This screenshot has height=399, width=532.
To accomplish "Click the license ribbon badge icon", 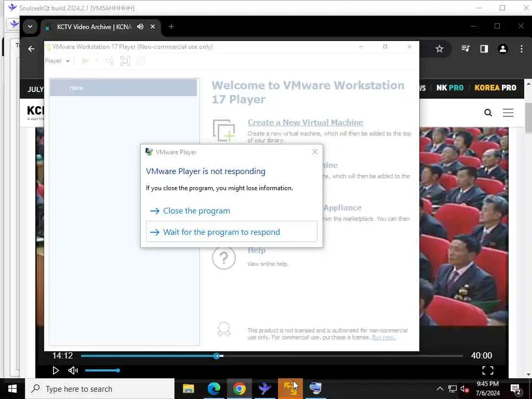I will pos(224,329).
